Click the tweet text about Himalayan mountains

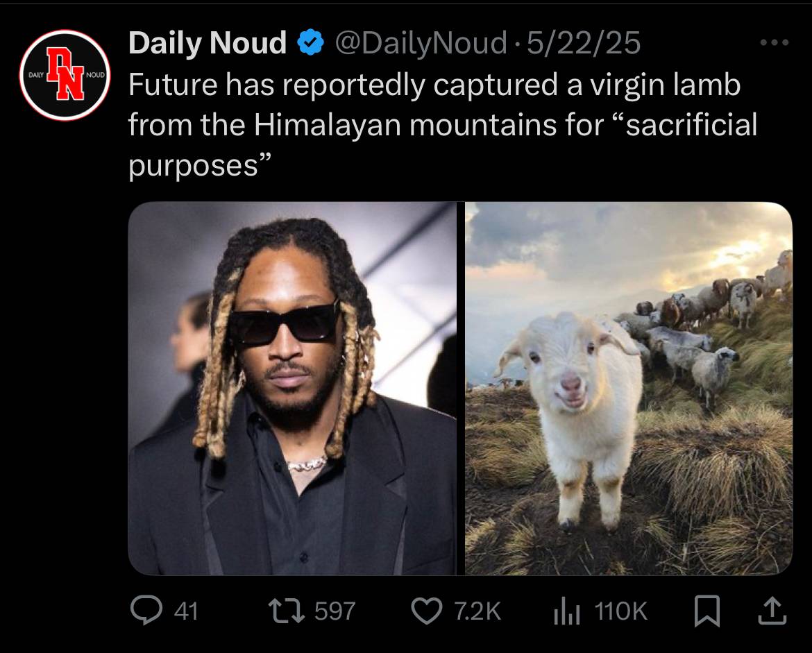(443, 125)
